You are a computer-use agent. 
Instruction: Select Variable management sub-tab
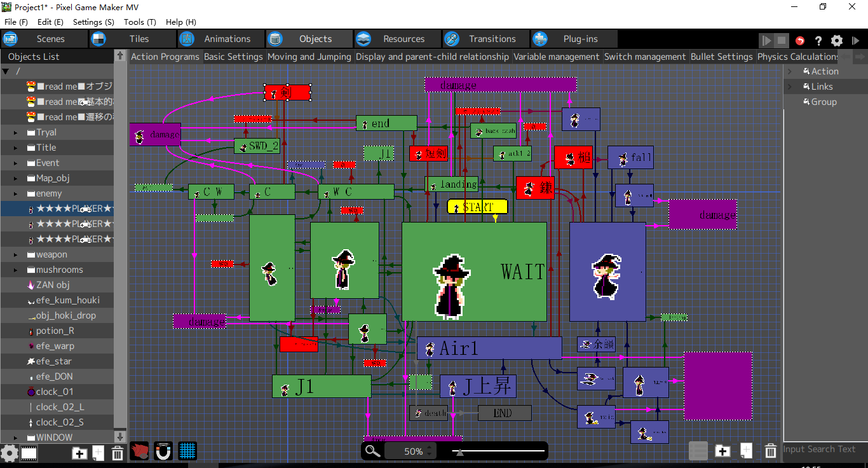pyautogui.click(x=557, y=57)
